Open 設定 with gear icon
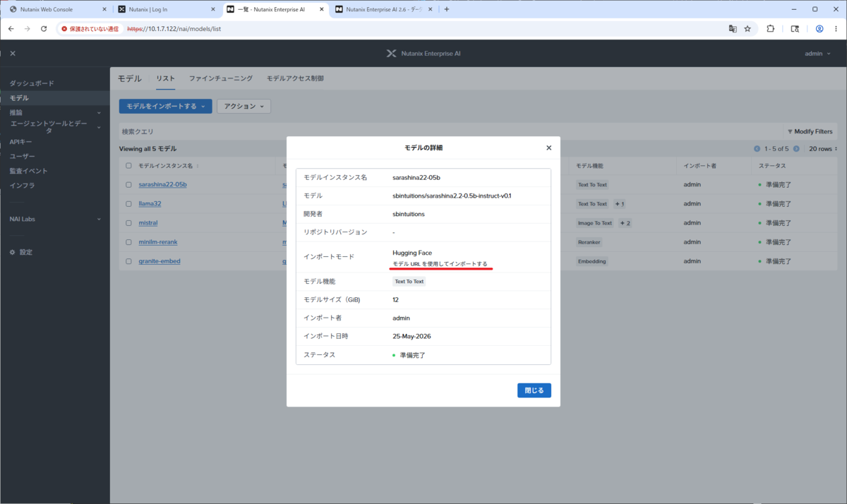Image resolution: width=847 pixels, height=504 pixels. [x=21, y=252]
